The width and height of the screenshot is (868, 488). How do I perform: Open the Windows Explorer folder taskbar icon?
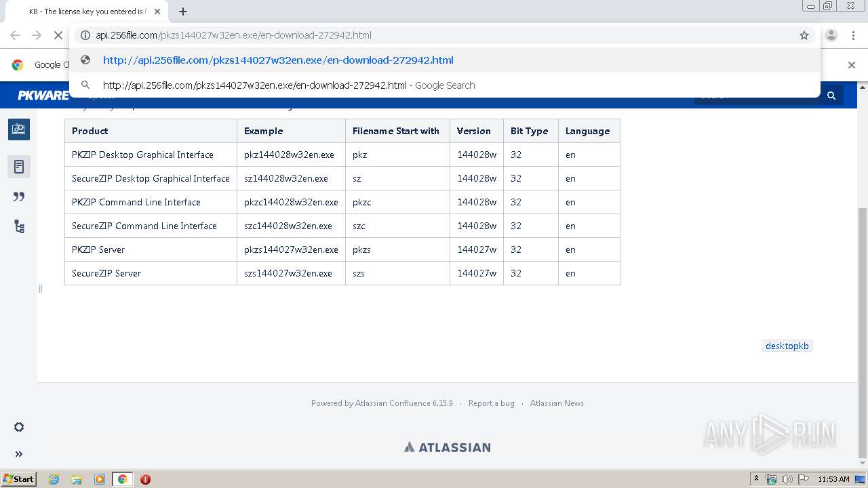(x=77, y=479)
